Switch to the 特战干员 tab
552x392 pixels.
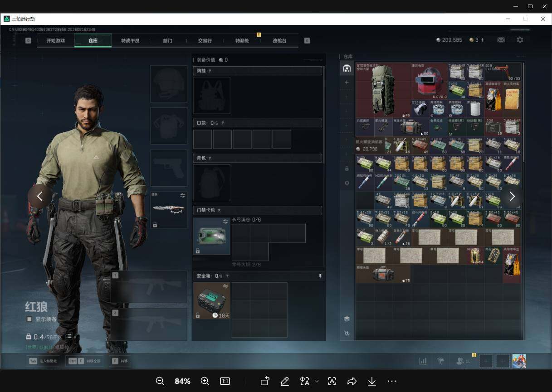click(130, 40)
